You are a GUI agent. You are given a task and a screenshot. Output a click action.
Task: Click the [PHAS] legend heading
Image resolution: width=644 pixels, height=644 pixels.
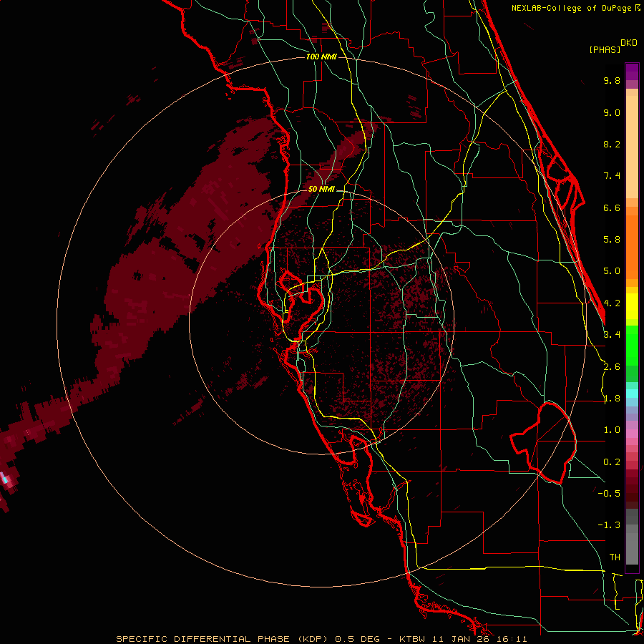[x=605, y=49]
